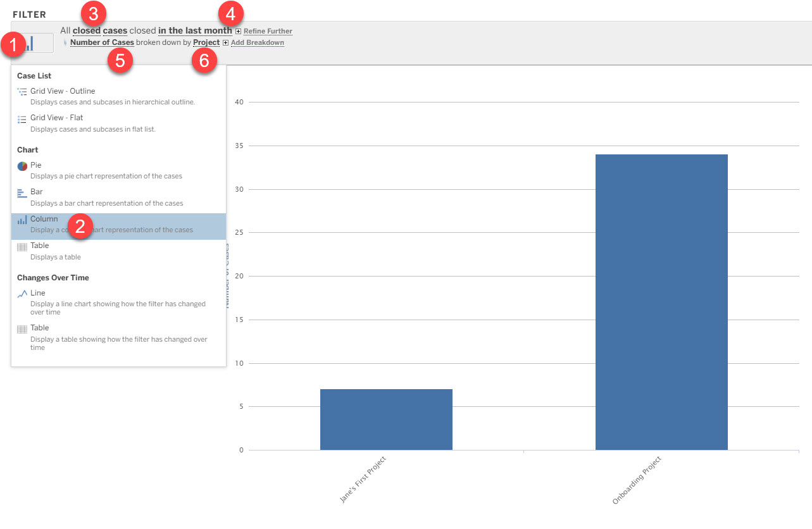Viewport: 812px width, 529px height.
Task: Select Grid View - Outline option
Action: click(118, 96)
